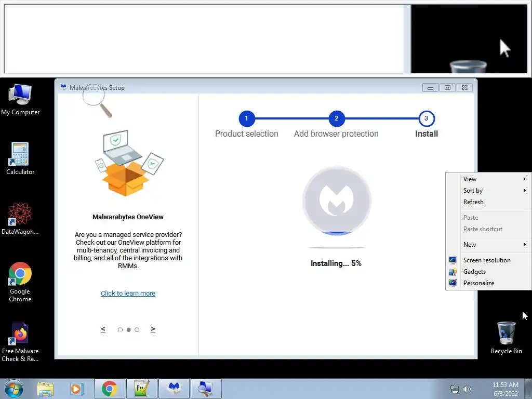The width and height of the screenshot is (532, 399).
Task: Open the DataWagon desktop shortcut
Action: [x=20, y=218]
